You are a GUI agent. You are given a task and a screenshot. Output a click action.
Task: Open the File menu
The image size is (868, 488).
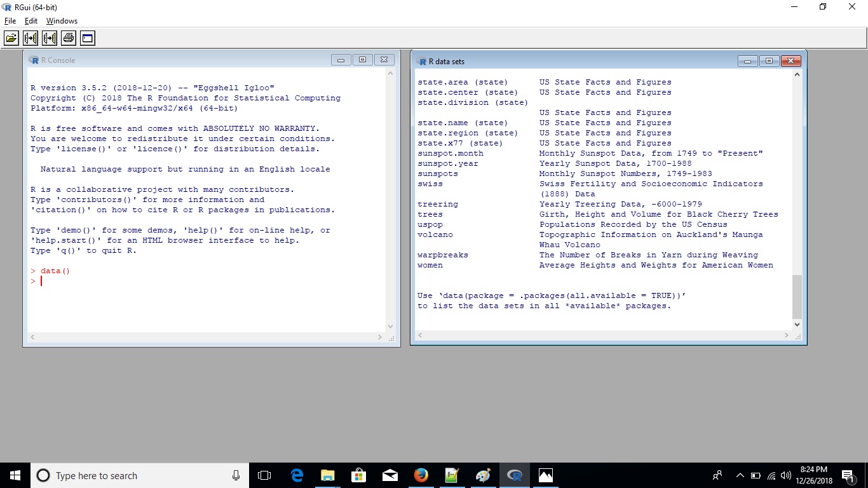pyautogui.click(x=10, y=21)
